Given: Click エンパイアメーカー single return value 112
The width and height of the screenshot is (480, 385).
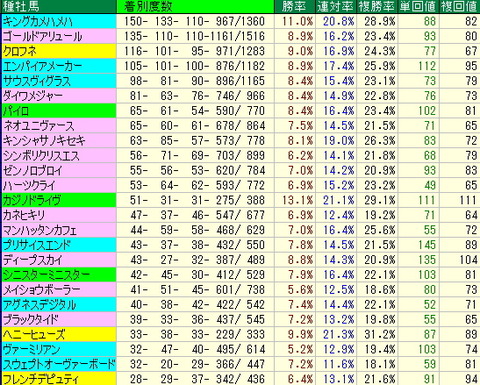Looking at the screenshot, I should (x=427, y=66).
